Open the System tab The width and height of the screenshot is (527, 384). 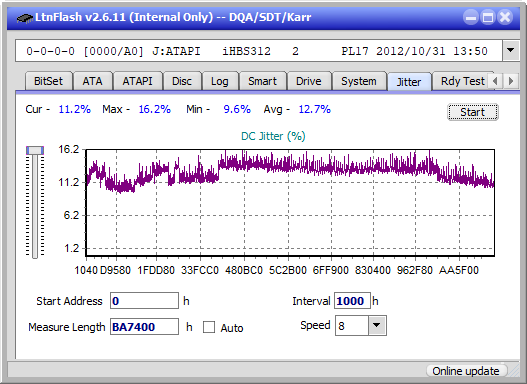359,81
